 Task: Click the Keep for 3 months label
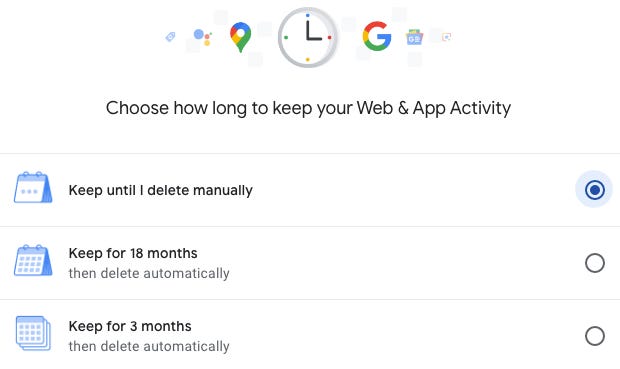[x=130, y=326]
